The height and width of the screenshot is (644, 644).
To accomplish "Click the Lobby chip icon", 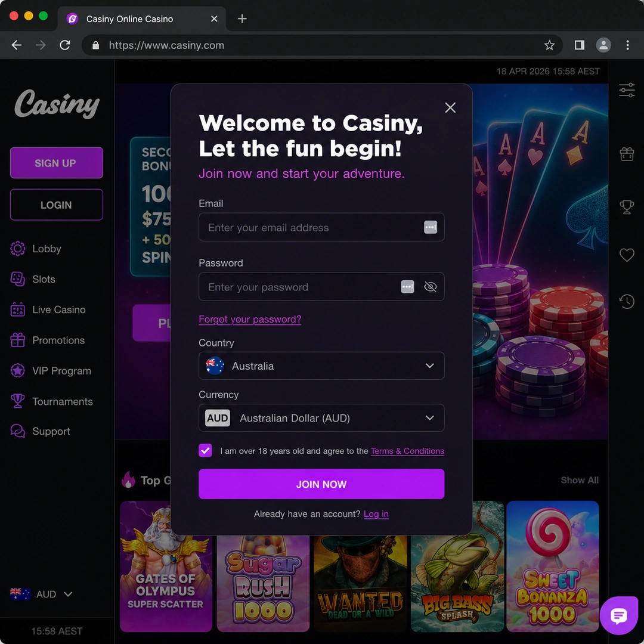I will (x=18, y=249).
